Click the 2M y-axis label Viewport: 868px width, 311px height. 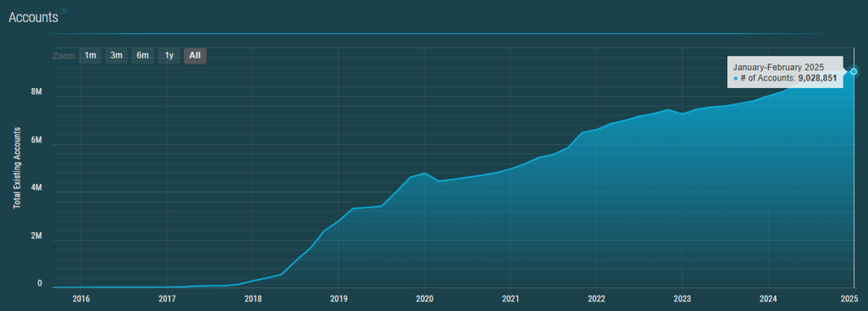[x=36, y=236]
